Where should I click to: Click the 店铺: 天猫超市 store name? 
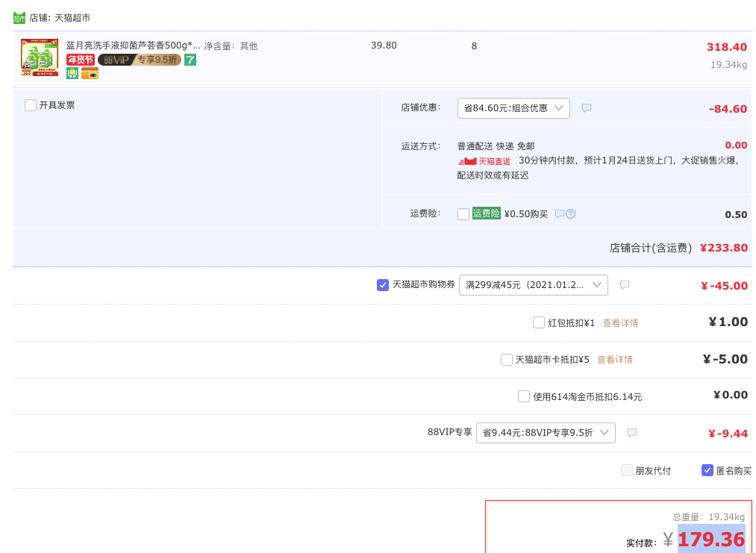pyautogui.click(x=60, y=18)
